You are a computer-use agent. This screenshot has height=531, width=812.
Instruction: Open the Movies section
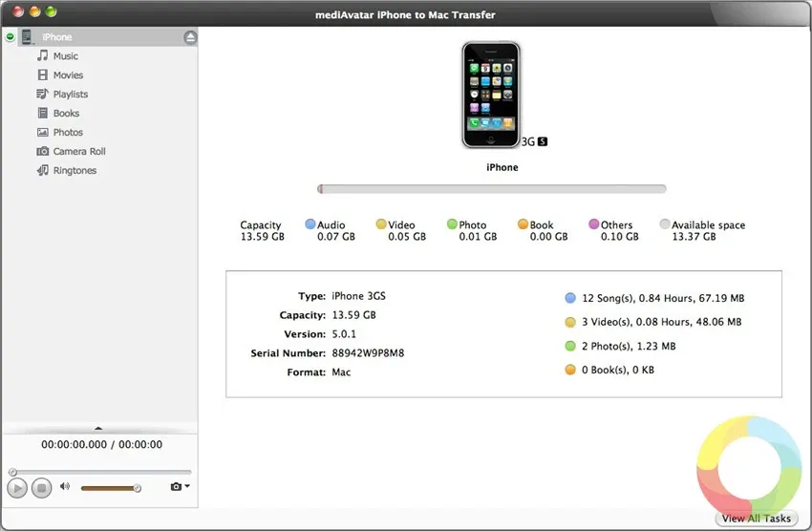click(x=68, y=75)
